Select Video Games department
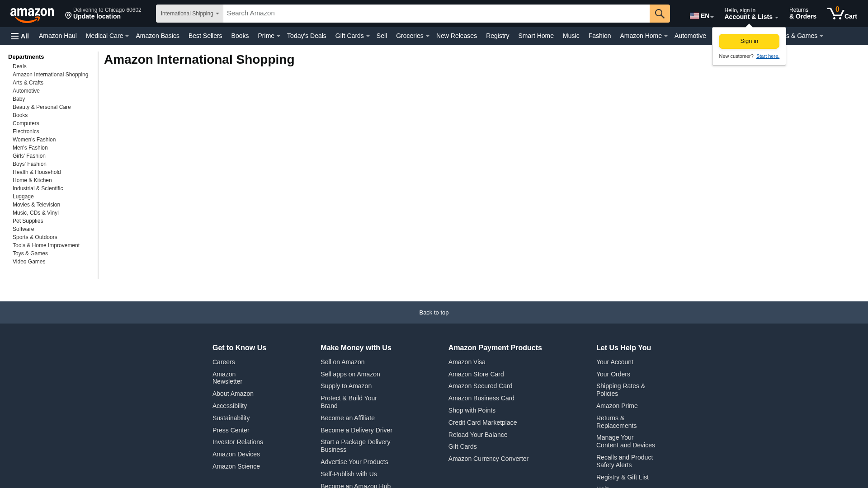The height and width of the screenshot is (488, 868). (29, 262)
